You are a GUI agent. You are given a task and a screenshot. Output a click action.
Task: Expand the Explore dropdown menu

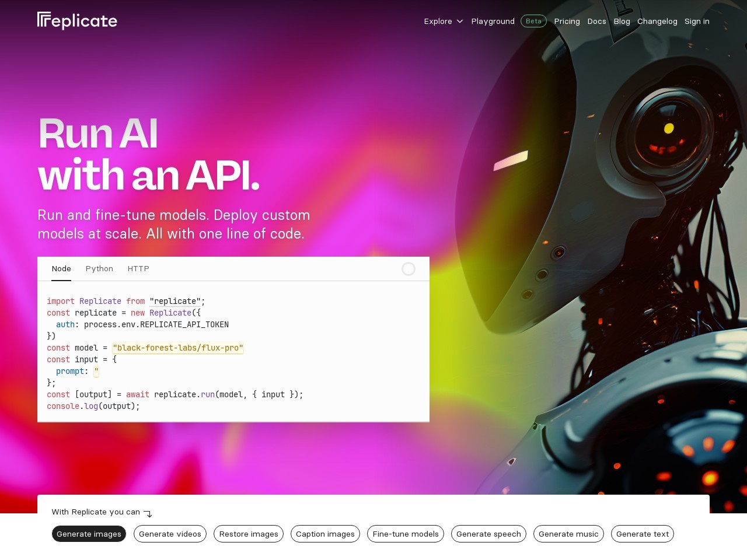click(x=443, y=22)
